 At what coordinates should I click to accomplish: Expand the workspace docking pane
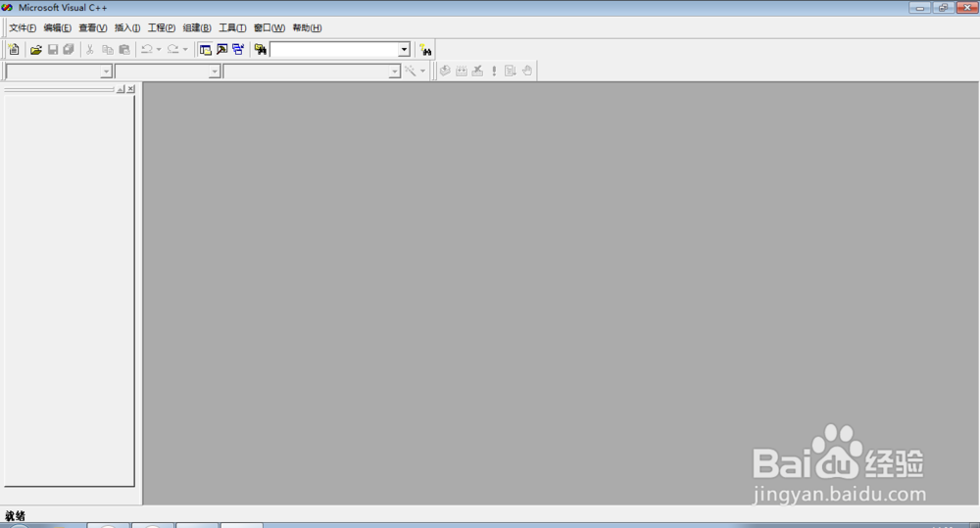(121, 89)
